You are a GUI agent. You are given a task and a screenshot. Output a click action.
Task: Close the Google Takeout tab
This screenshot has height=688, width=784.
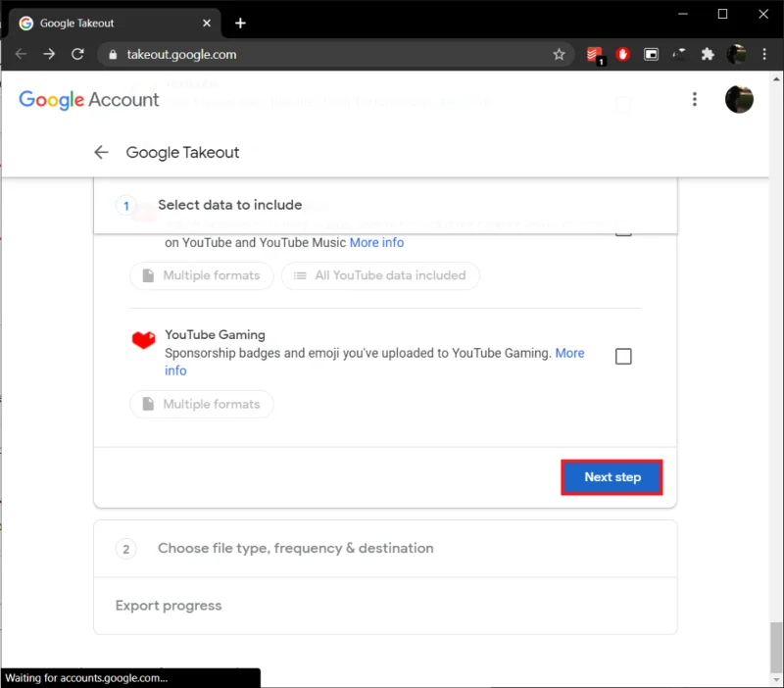coord(207,23)
